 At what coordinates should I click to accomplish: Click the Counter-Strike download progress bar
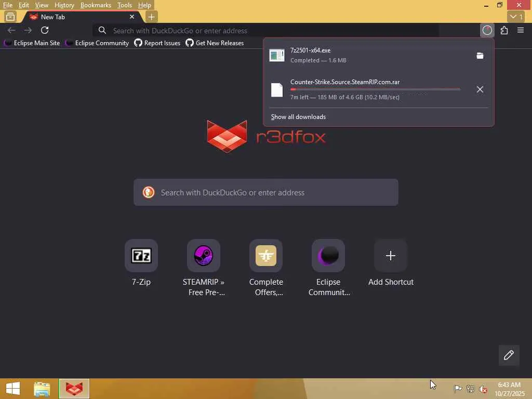coord(375,89)
